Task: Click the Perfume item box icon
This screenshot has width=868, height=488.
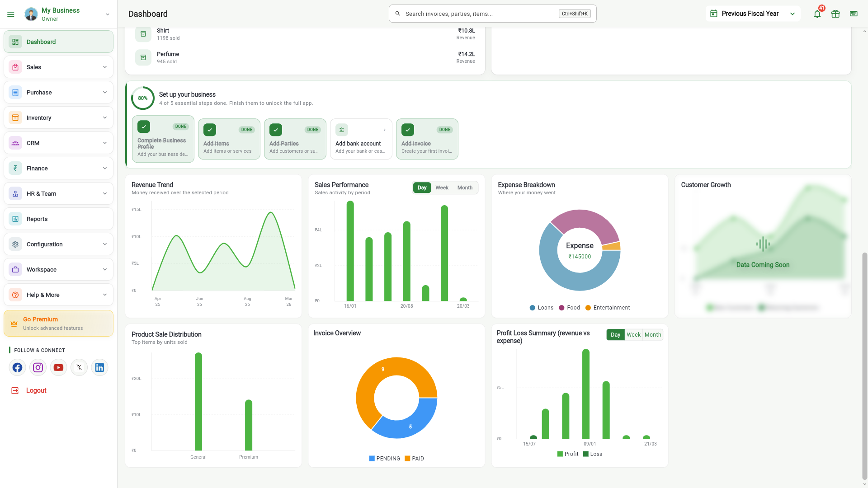Action: coord(143,57)
